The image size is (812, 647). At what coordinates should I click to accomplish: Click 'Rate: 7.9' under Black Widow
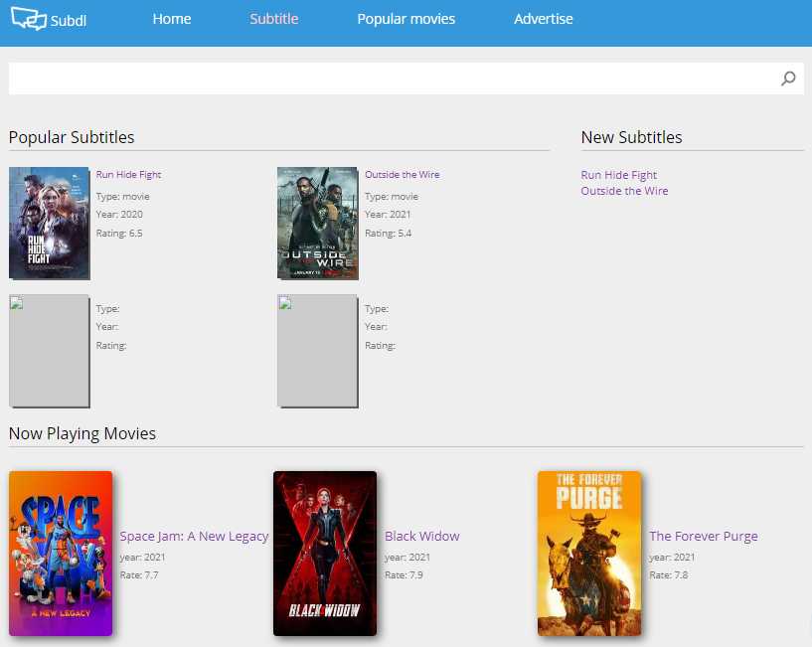[x=404, y=575]
